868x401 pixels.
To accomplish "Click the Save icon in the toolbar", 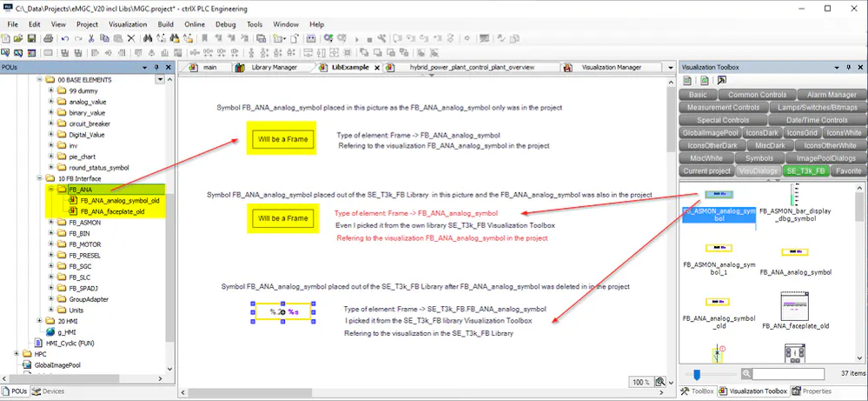I will tap(31, 38).
